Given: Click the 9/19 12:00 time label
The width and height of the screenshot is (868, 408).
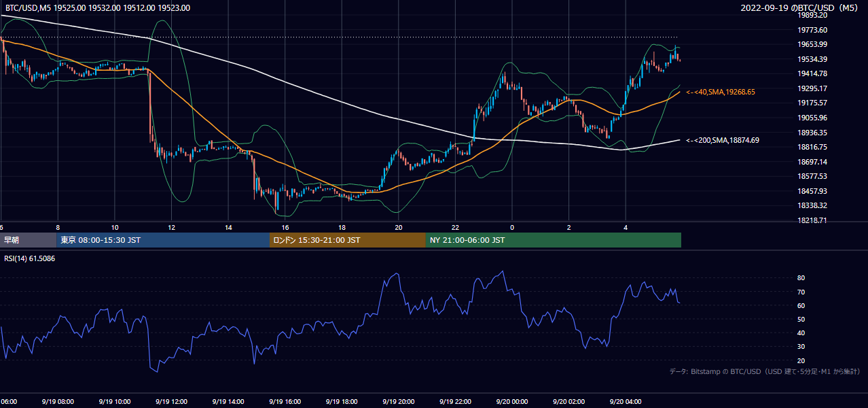Looking at the screenshot, I should tap(171, 402).
